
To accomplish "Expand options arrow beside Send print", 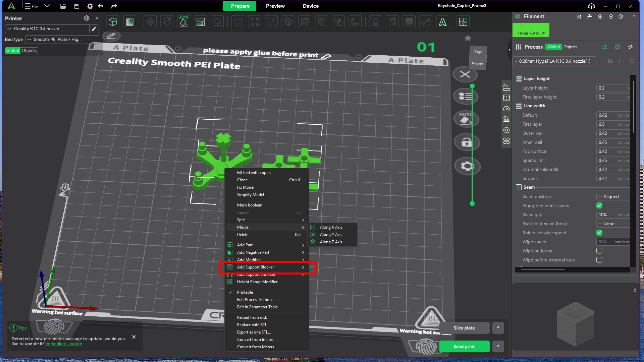I will point(498,346).
